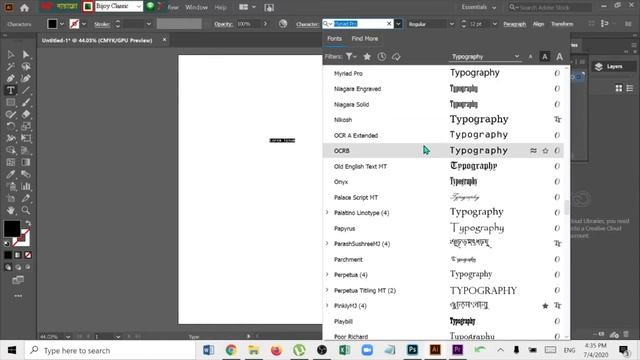This screenshot has width=640, height=360.
Task: Select the Selection tool arrow
Action: coord(11,54)
